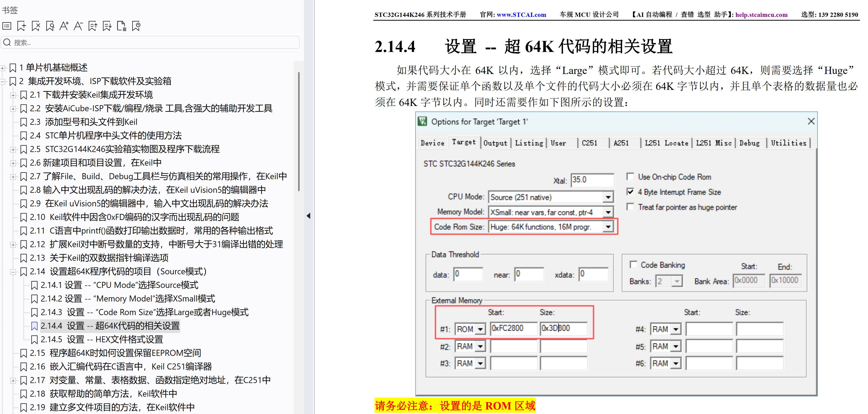Switch to the L251 Locate tab
868x414 pixels.
666,143
